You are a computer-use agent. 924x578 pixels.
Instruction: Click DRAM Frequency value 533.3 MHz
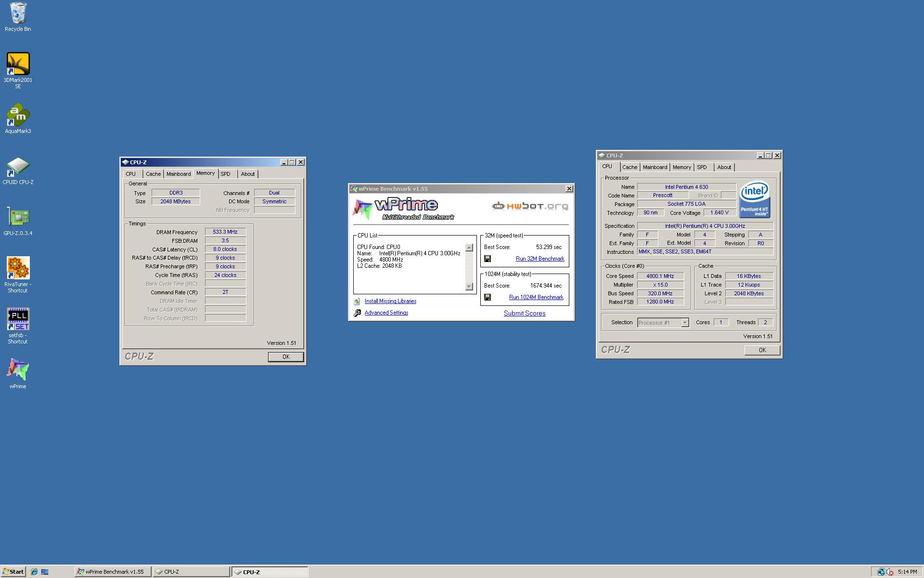pos(225,232)
